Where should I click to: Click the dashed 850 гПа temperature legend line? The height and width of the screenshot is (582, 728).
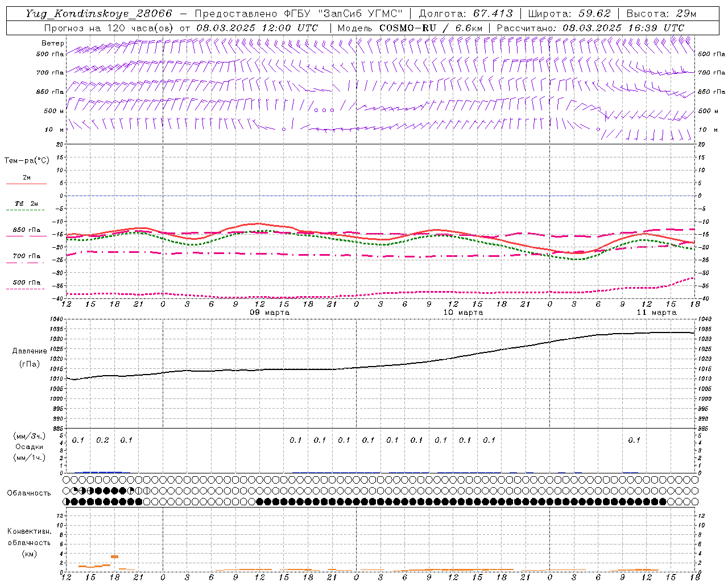[26, 236]
